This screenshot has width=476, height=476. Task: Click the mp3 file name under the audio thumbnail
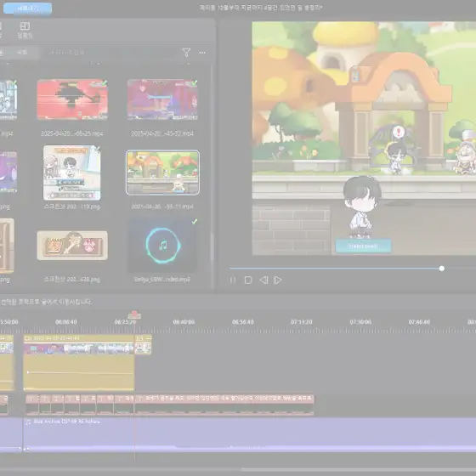coord(162,280)
